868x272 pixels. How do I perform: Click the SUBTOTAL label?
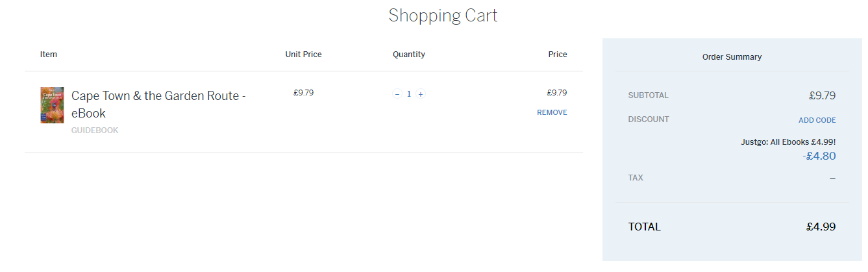pyautogui.click(x=648, y=95)
